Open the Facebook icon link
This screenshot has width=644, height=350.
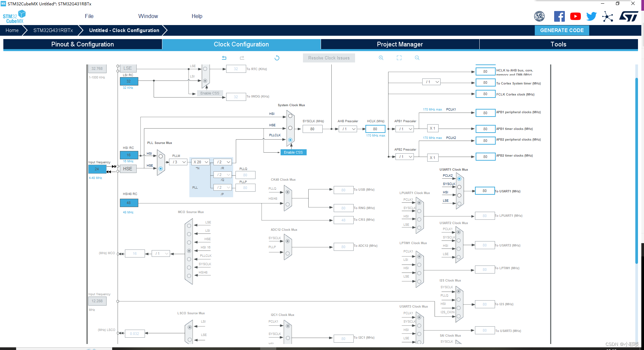(x=559, y=16)
